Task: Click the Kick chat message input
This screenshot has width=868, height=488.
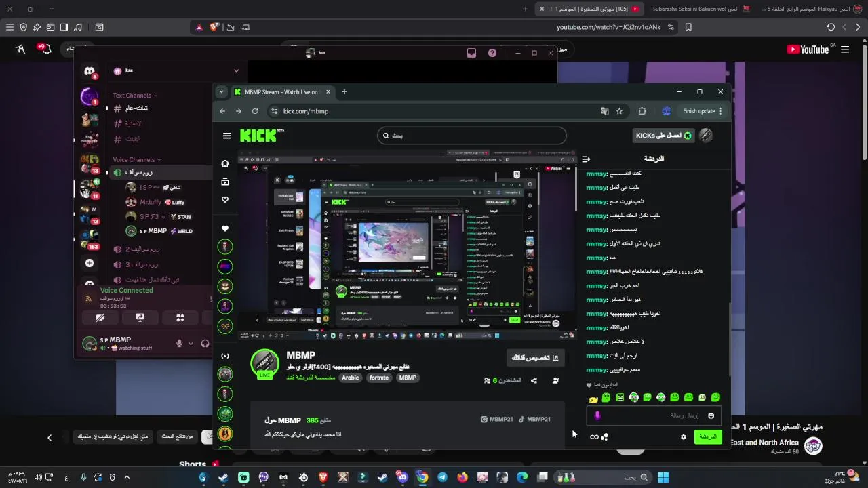Action: (654, 415)
